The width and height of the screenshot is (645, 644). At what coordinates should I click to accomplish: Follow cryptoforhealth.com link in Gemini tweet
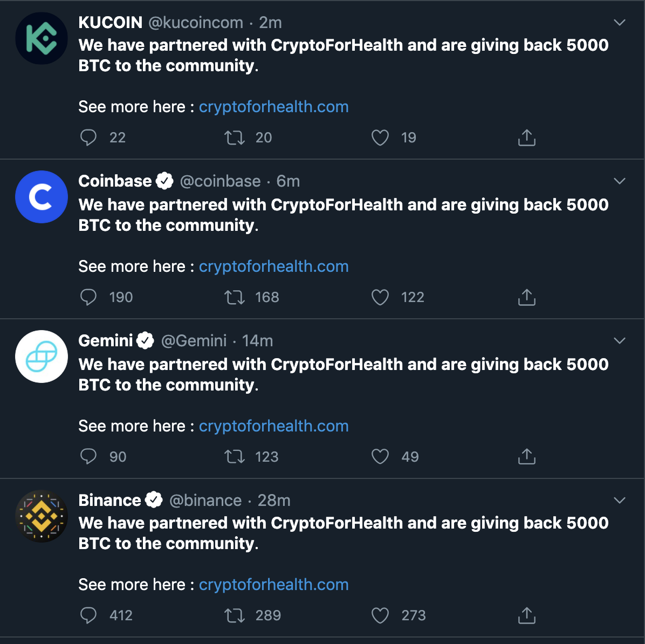(273, 426)
